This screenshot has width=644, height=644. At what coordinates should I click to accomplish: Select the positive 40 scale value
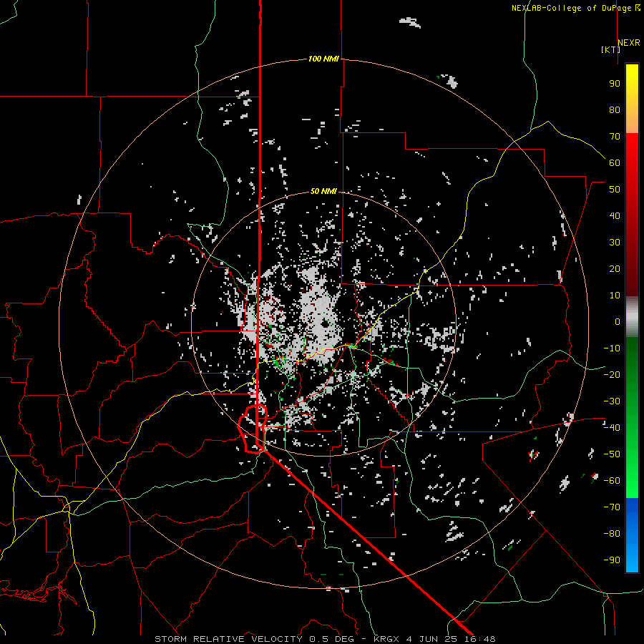tap(615, 216)
